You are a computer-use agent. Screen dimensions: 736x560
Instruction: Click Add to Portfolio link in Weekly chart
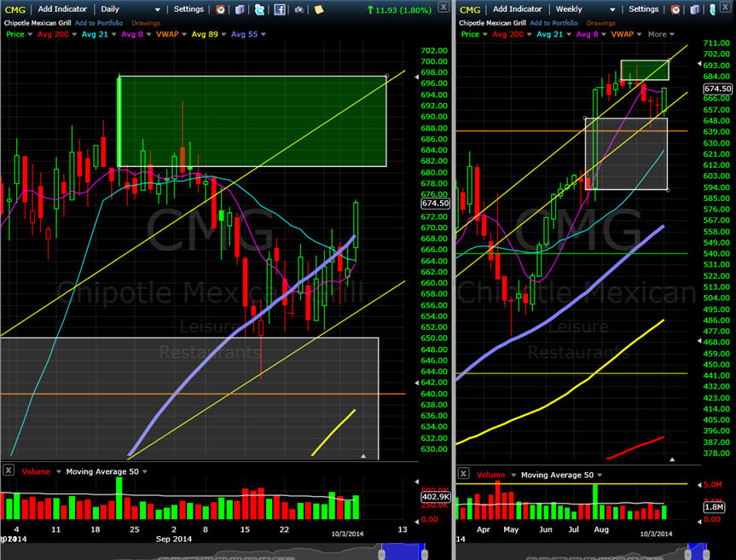[x=553, y=22]
